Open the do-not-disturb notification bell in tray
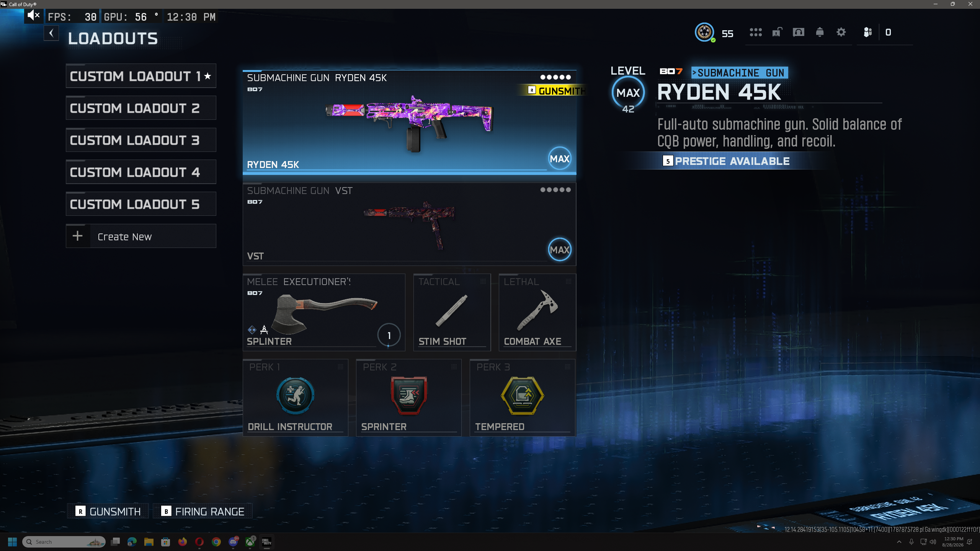 point(970,542)
